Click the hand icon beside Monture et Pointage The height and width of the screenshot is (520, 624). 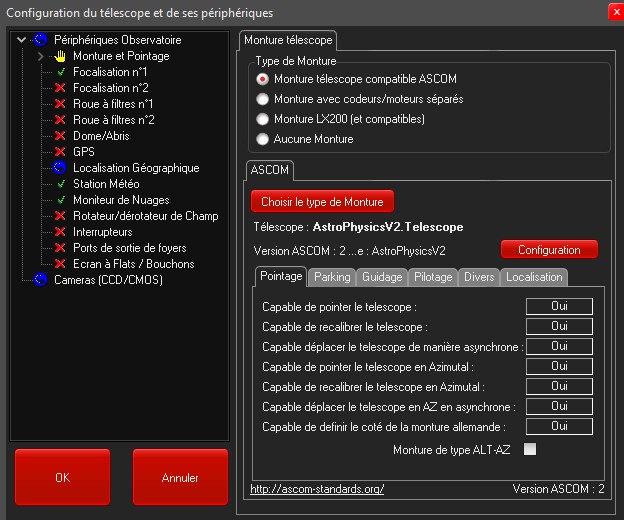tap(60, 56)
